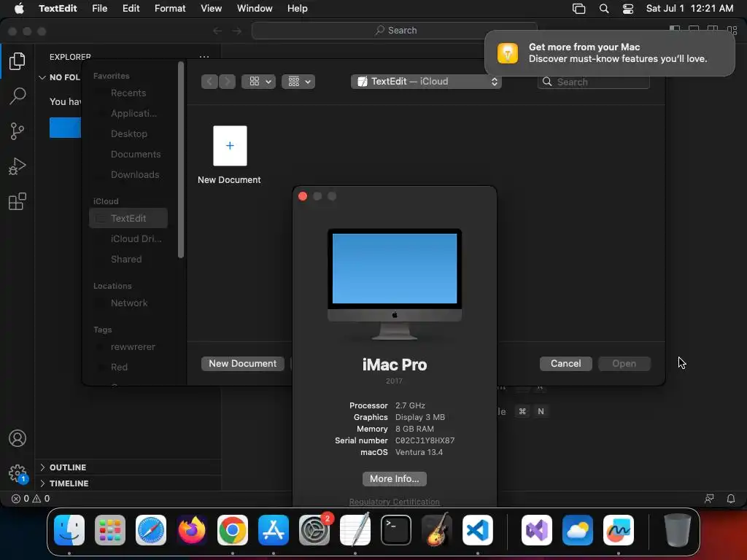
Task: Open Explorer more actions ellipsis
Action: 204,57
